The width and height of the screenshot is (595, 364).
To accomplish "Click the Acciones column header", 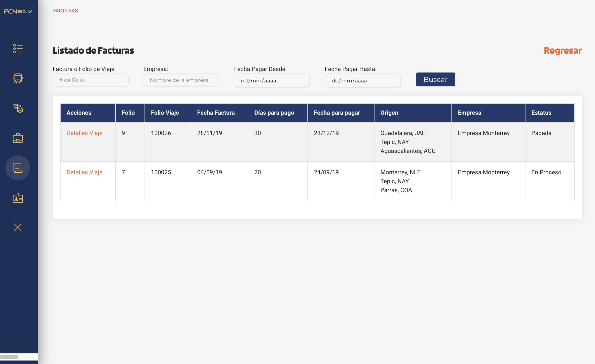I will pos(88,113).
